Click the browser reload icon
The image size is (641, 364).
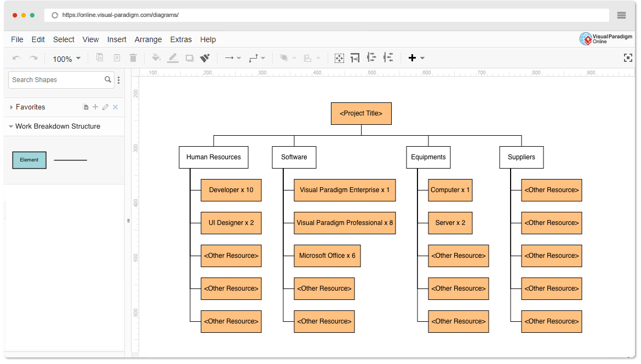(x=55, y=15)
